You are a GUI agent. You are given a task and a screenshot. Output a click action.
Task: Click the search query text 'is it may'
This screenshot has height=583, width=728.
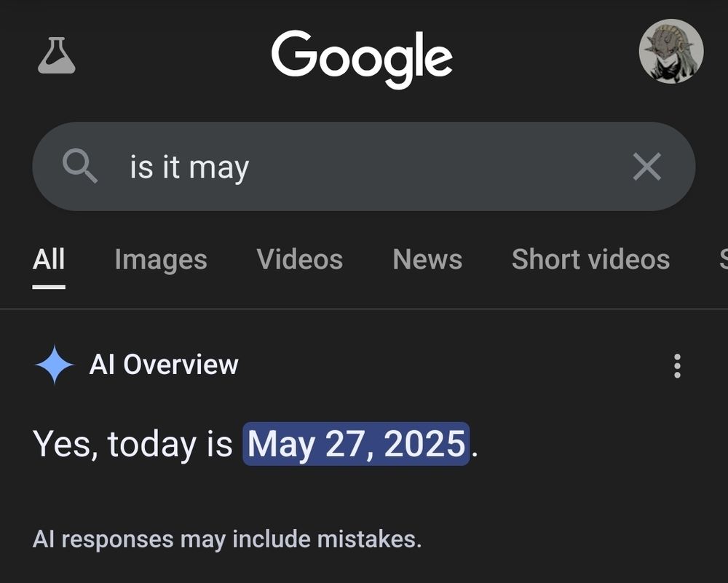tap(188, 166)
